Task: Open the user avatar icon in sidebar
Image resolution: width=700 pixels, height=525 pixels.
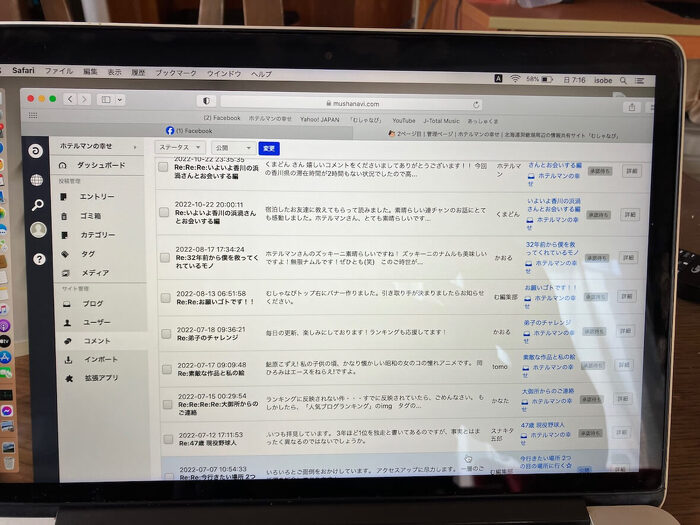Action: [x=38, y=230]
